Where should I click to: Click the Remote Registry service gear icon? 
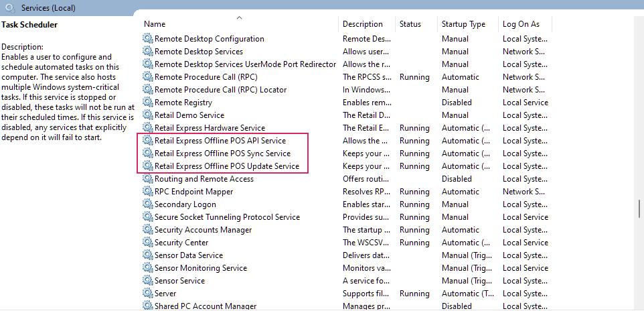tap(147, 103)
